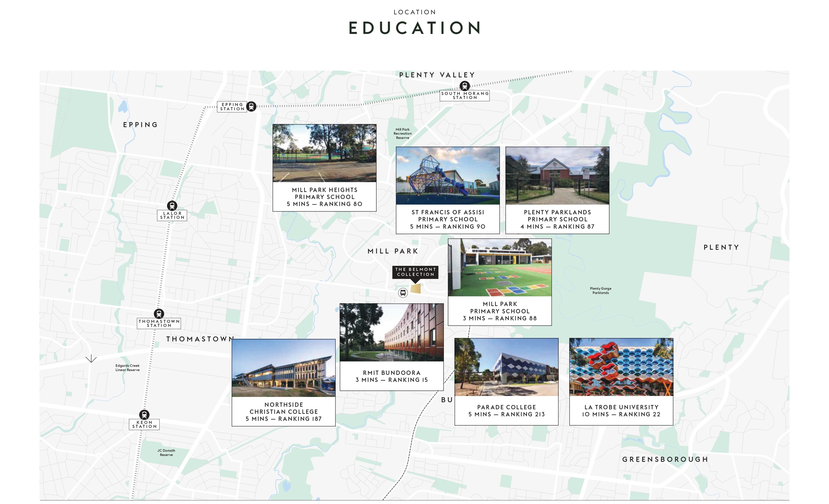Click the 'St Francis of Assisi Primary School' caption

[x=447, y=216]
